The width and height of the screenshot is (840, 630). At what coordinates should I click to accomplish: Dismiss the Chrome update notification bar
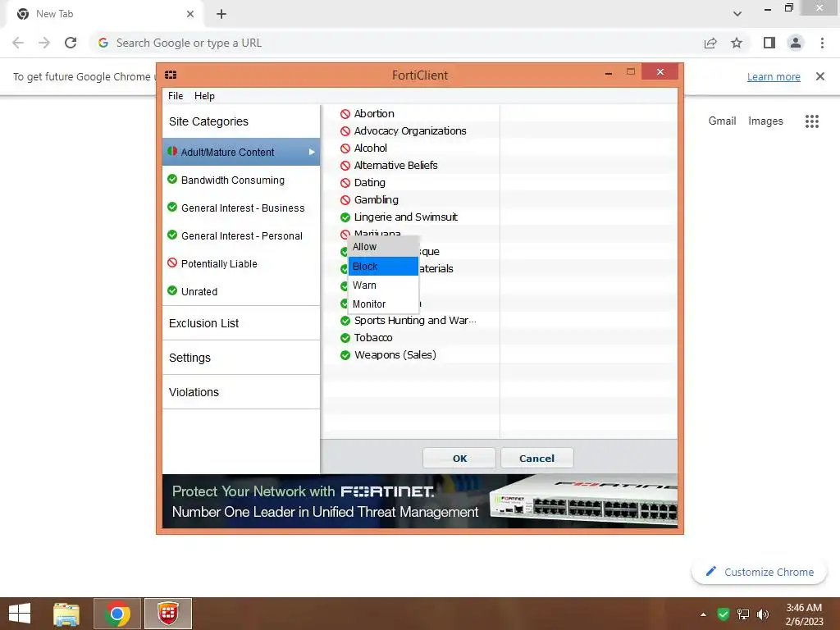tap(819, 76)
